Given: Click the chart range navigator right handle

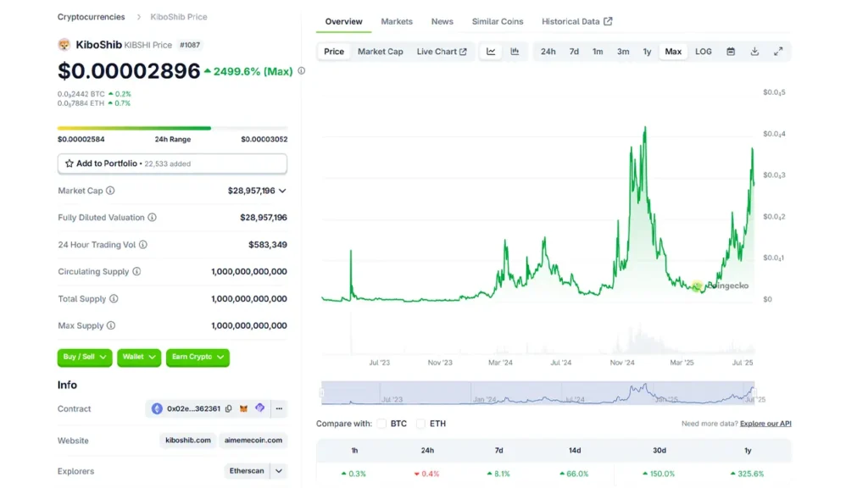Looking at the screenshot, I should click(754, 393).
